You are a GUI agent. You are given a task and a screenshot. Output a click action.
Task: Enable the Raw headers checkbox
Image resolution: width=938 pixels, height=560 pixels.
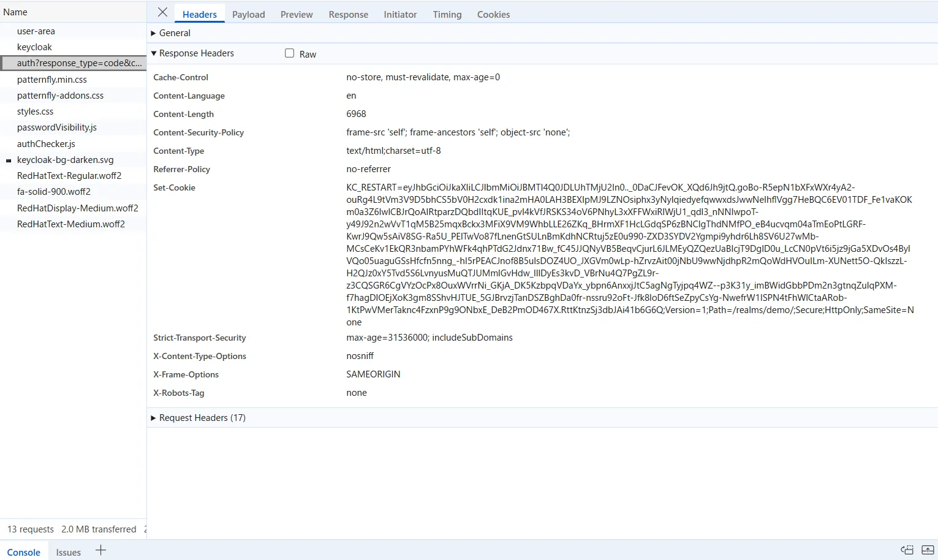coord(290,53)
